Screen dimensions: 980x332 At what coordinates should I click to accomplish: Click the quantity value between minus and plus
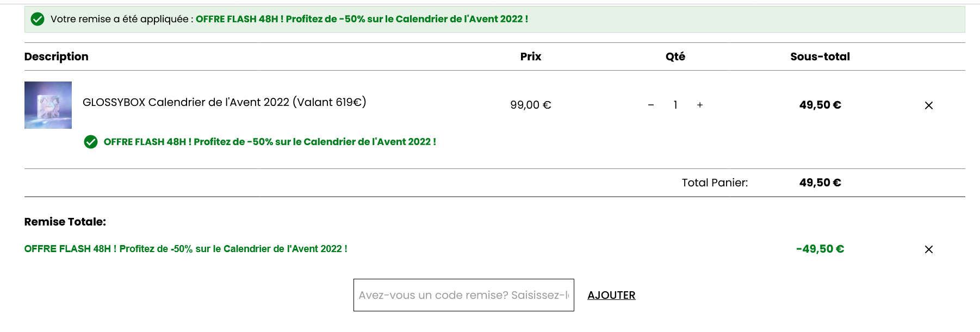(675, 105)
